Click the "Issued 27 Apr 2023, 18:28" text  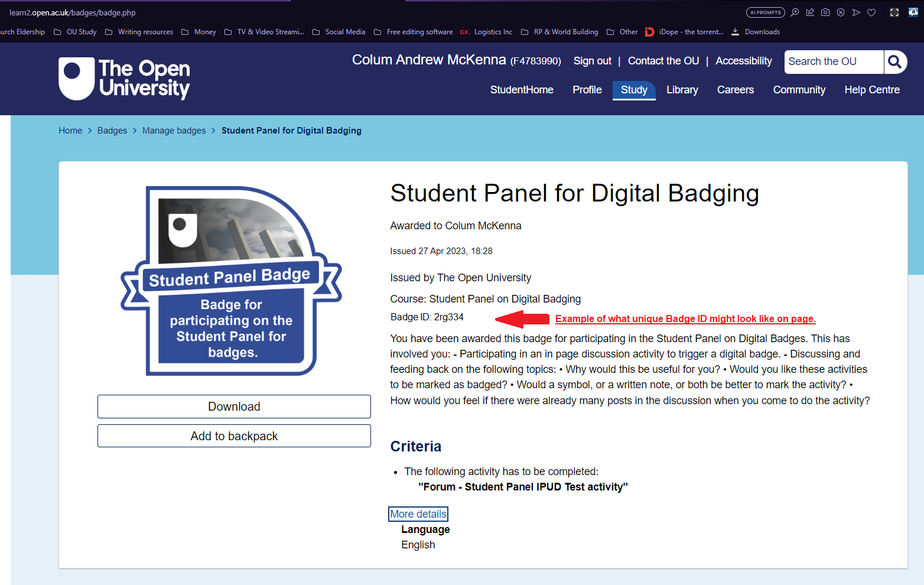point(441,251)
